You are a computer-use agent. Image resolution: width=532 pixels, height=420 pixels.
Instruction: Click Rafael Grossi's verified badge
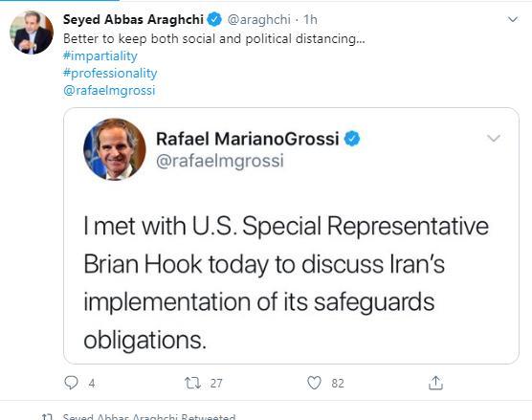point(352,139)
